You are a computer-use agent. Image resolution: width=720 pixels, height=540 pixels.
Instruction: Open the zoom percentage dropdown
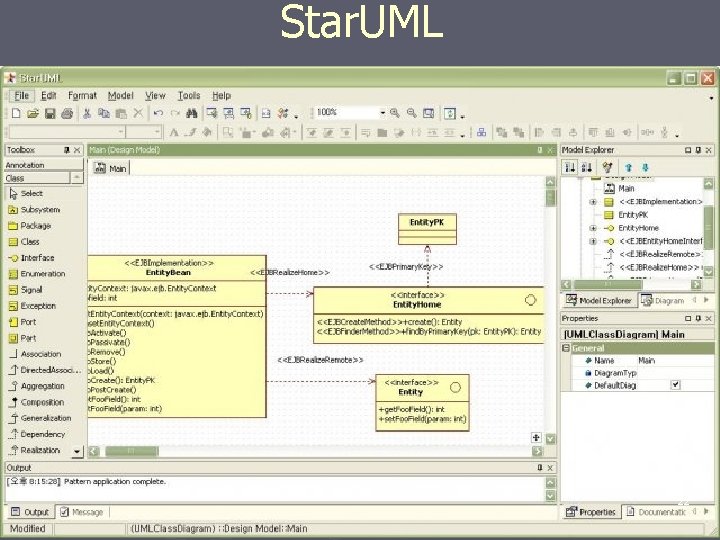coord(382,112)
